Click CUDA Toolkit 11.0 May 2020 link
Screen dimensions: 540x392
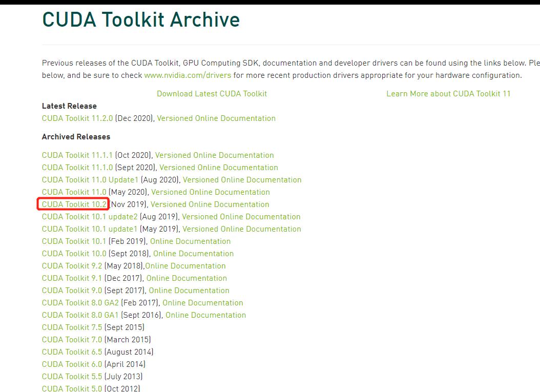(x=74, y=192)
